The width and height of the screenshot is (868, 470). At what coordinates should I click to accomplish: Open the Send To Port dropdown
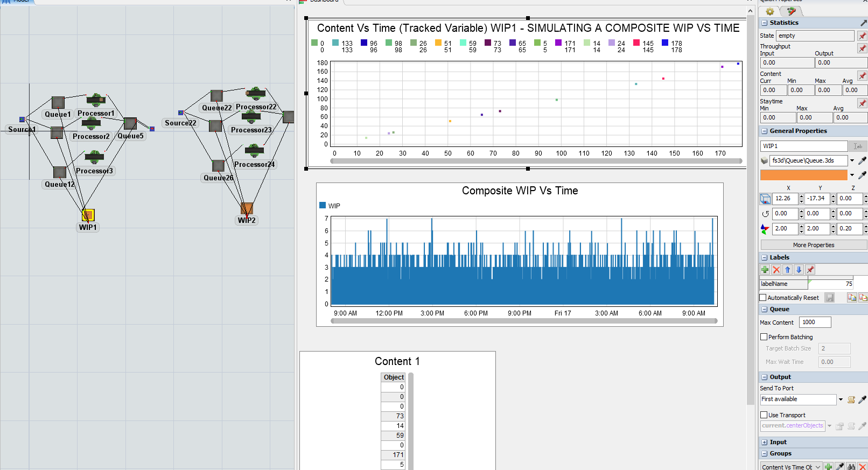tap(841, 399)
